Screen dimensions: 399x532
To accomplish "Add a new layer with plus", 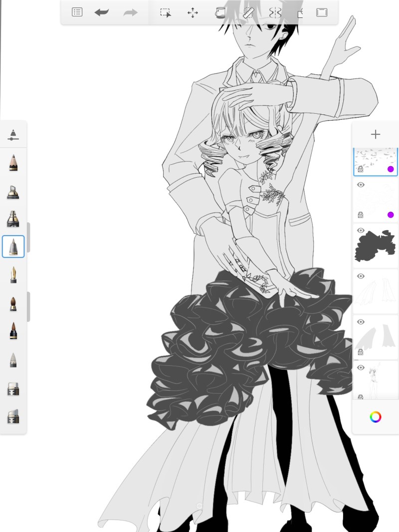I will 375,134.
